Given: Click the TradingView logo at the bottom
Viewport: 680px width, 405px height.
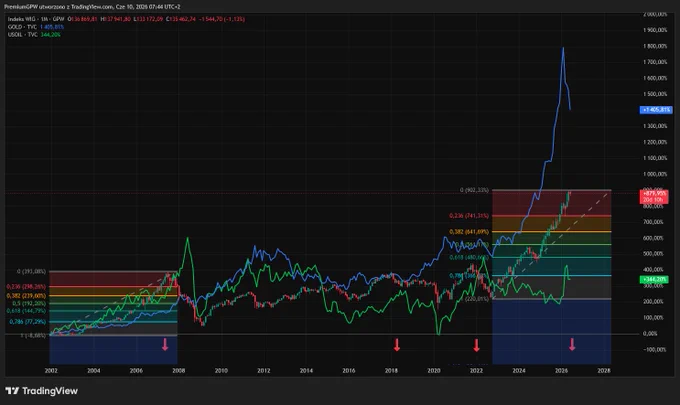Looking at the screenshot, I should (41, 391).
